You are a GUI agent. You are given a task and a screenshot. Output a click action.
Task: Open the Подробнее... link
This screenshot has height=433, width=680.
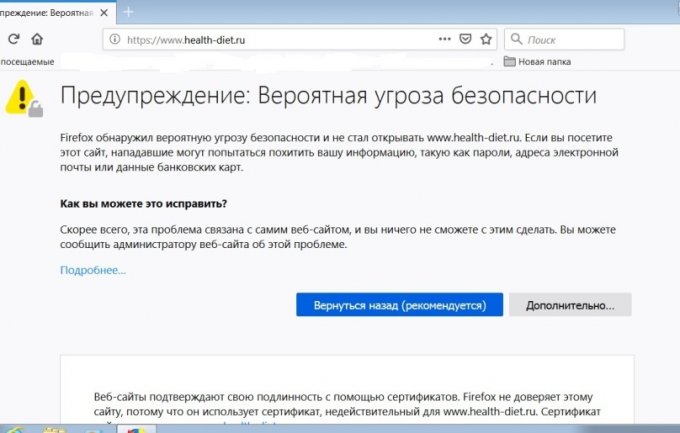tap(93, 270)
